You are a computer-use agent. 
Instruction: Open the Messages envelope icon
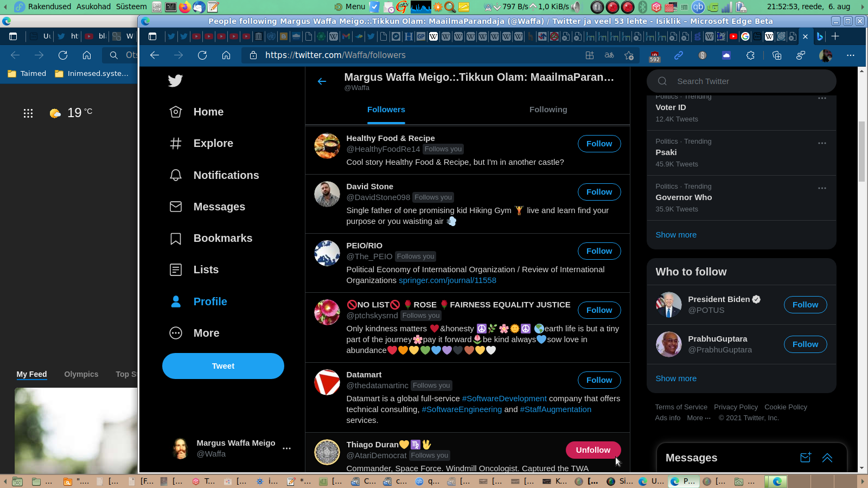[176, 207]
